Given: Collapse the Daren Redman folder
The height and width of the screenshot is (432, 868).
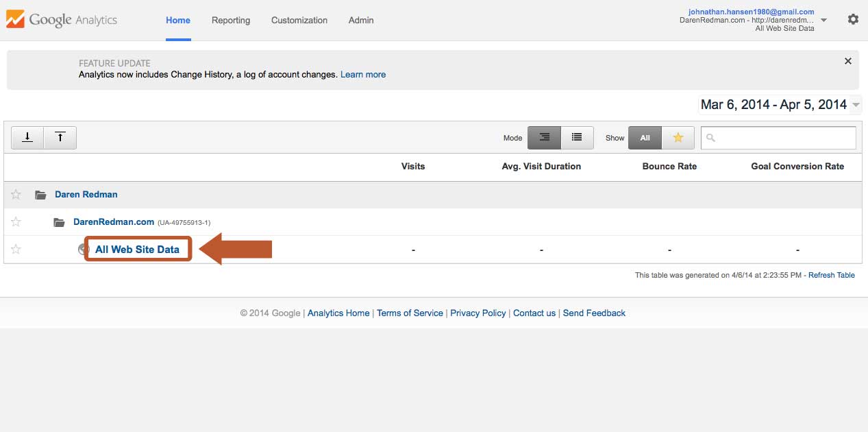Looking at the screenshot, I should tap(41, 195).
